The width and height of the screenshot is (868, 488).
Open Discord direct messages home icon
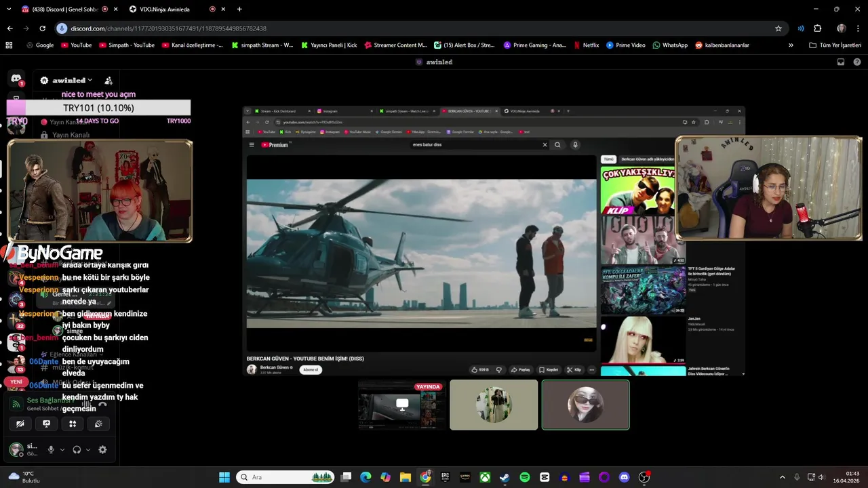click(16, 79)
